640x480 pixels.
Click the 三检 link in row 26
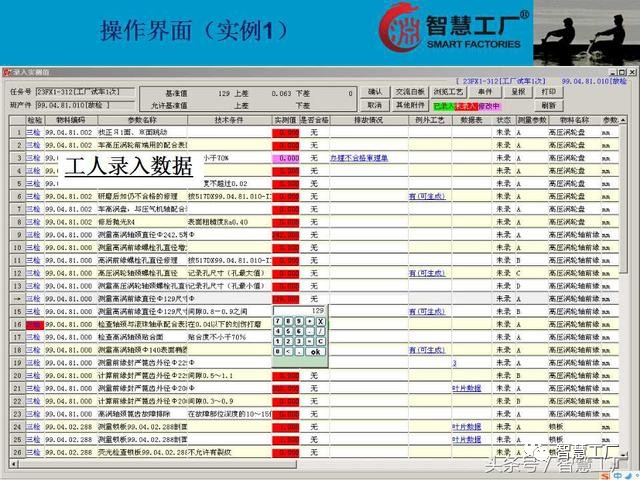point(33,453)
